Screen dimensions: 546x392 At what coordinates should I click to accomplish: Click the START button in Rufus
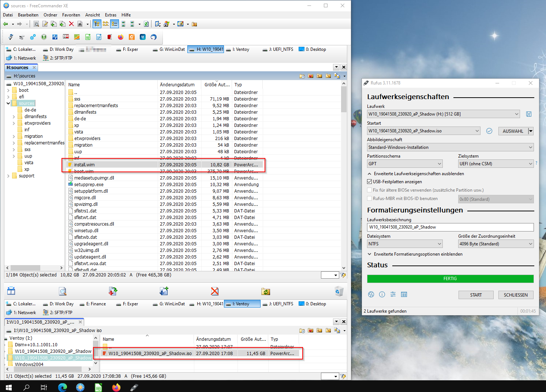click(476, 295)
